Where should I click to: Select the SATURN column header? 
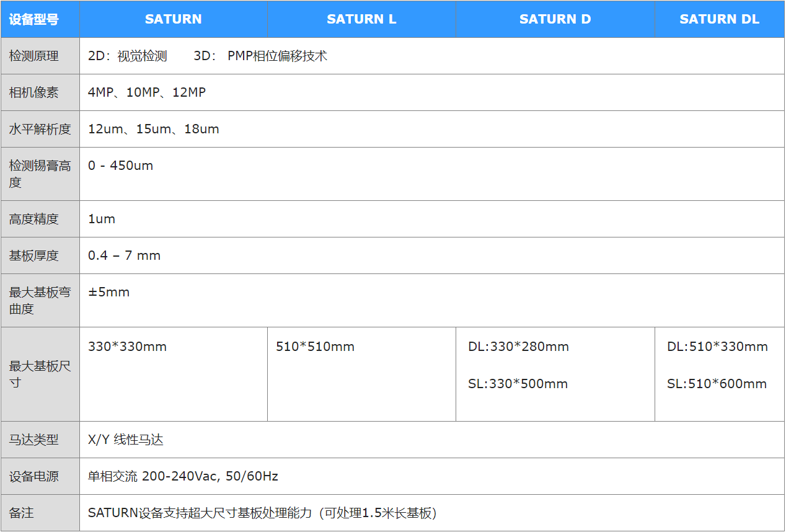click(x=174, y=19)
